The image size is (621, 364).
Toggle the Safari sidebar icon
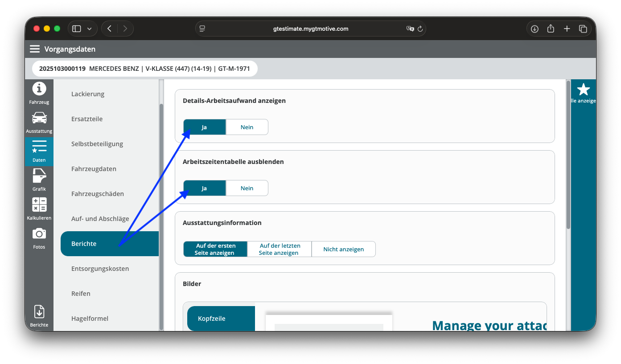(77, 29)
